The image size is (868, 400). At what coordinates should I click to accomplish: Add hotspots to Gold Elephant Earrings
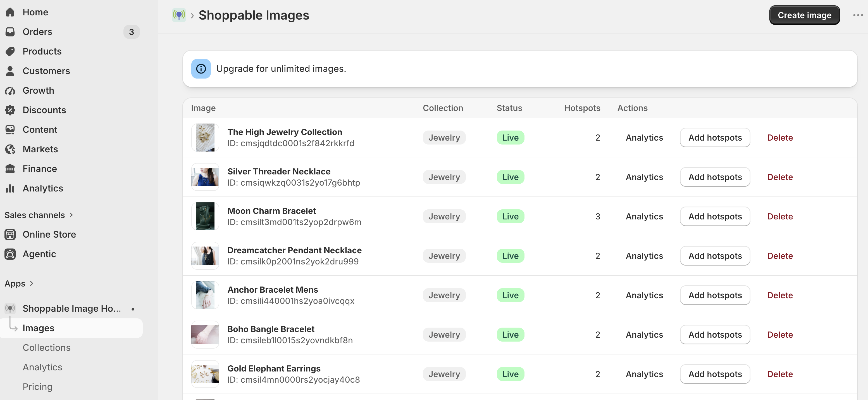click(x=715, y=374)
